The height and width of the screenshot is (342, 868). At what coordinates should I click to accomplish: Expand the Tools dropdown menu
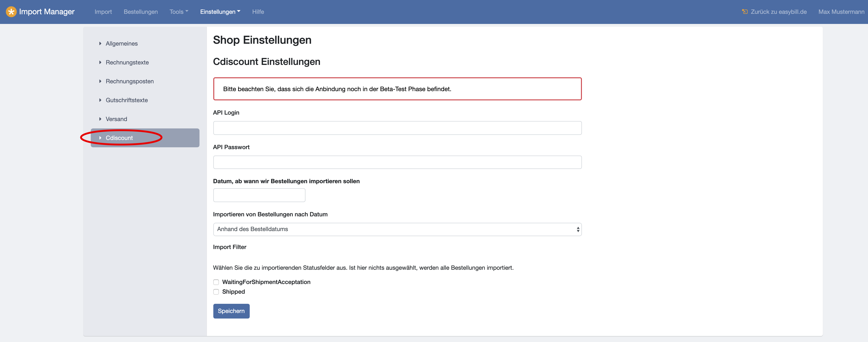click(179, 12)
